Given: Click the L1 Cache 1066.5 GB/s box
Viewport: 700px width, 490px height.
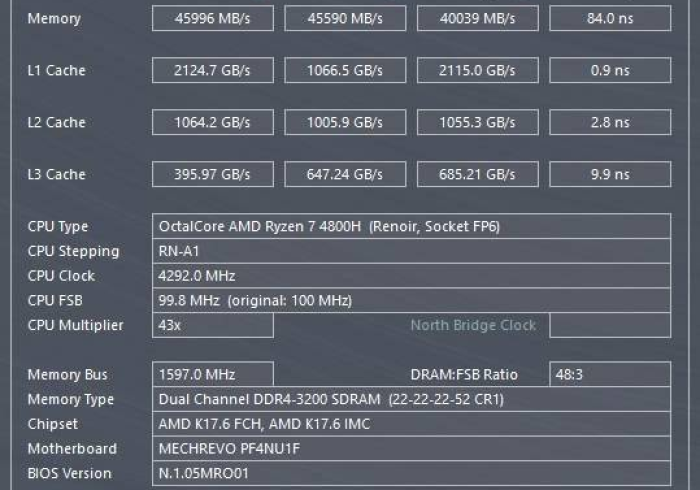Looking at the screenshot, I should tap(344, 70).
